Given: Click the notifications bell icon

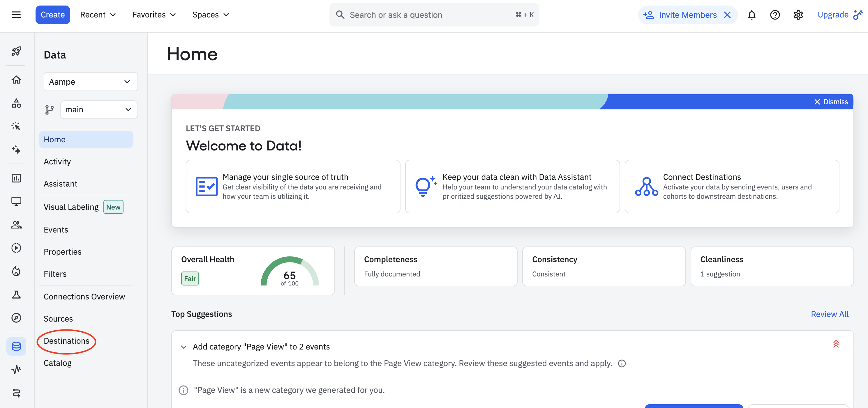Looking at the screenshot, I should [x=751, y=15].
